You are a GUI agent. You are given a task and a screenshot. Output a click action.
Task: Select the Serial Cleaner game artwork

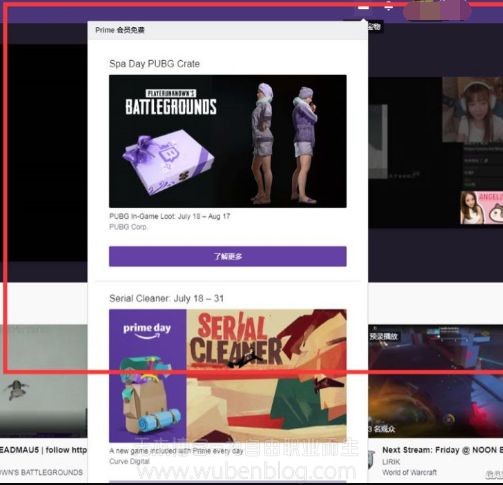coord(266,375)
